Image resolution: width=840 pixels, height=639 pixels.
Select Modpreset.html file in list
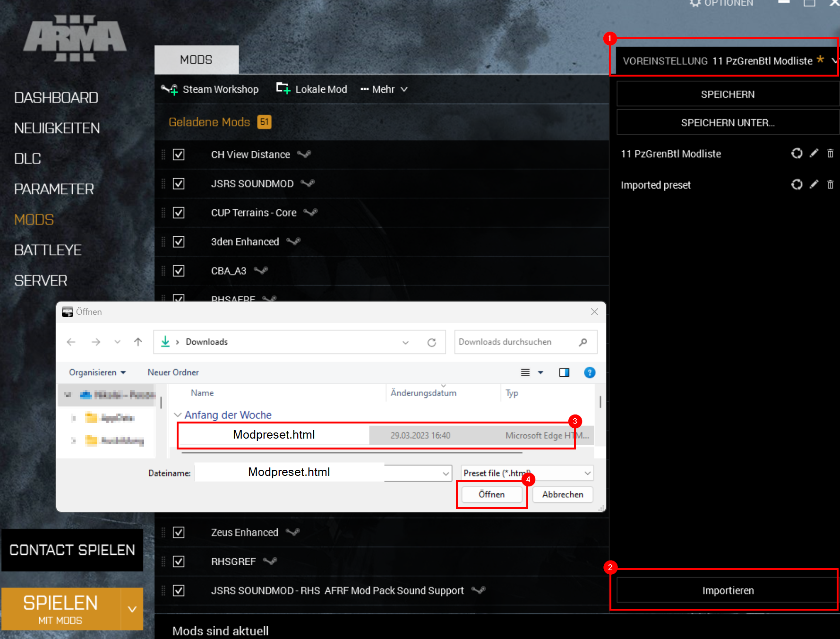click(x=386, y=435)
